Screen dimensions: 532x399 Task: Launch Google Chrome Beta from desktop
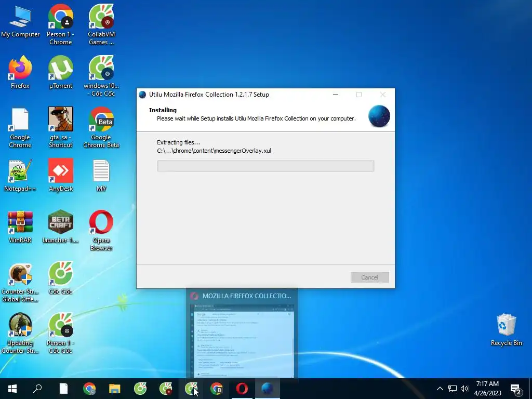click(x=101, y=128)
